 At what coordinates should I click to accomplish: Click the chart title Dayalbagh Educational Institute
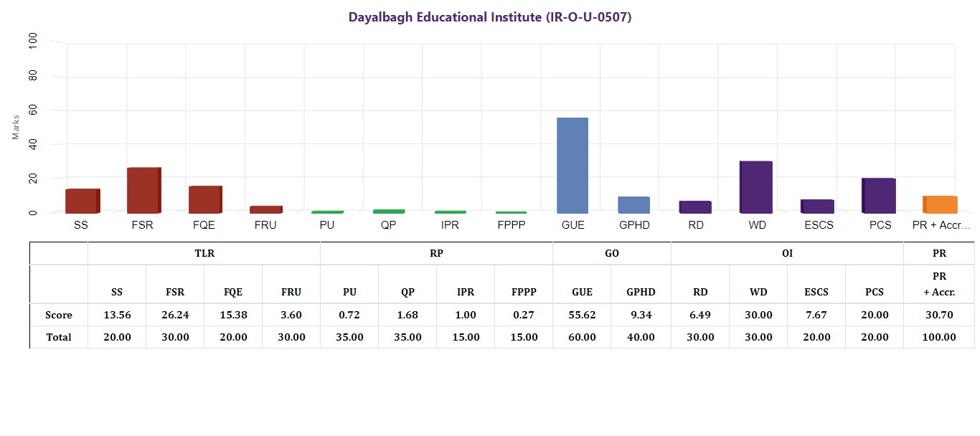click(490, 17)
